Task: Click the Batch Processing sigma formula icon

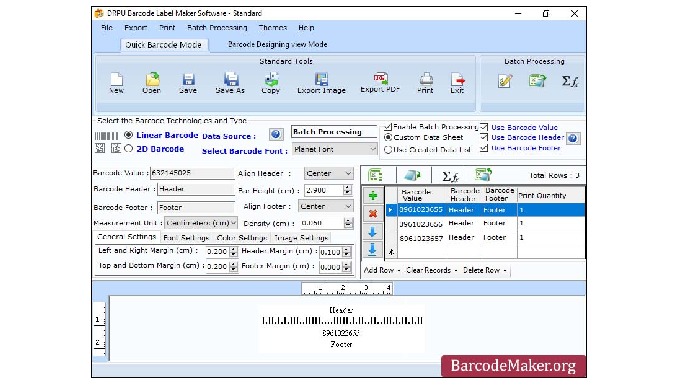Action: [569, 81]
